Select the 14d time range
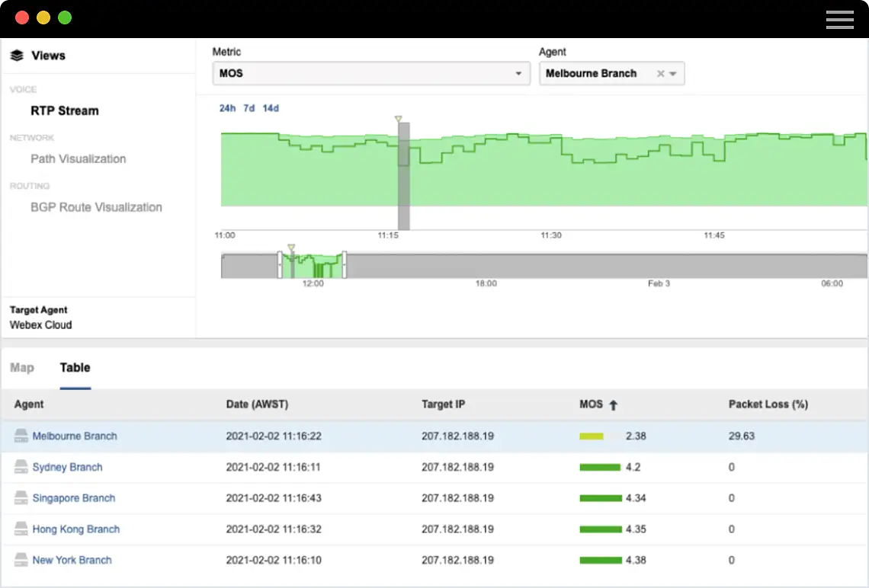869x588 pixels. tap(271, 108)
